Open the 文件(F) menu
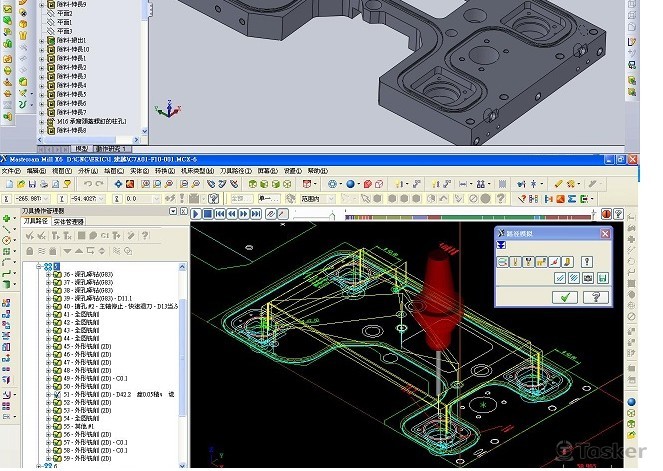 click(x=11, y=171)
